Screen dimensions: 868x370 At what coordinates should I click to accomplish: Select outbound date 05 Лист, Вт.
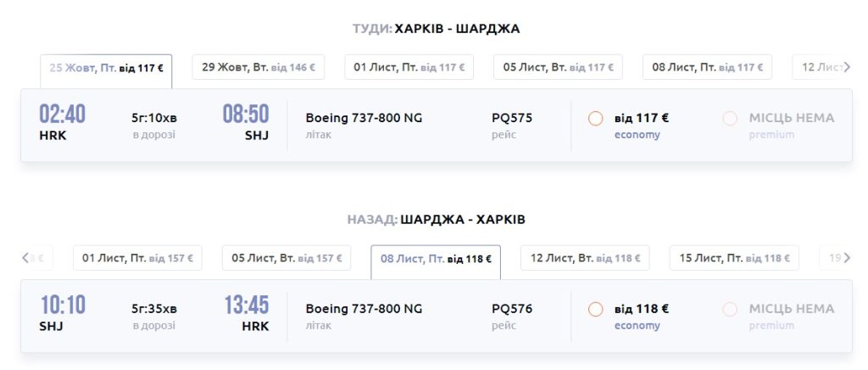pos(558,67)
